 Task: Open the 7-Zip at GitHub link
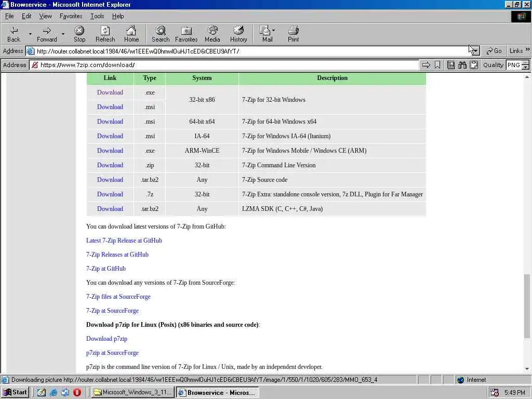pyautogui.click(x=106, y=269)
